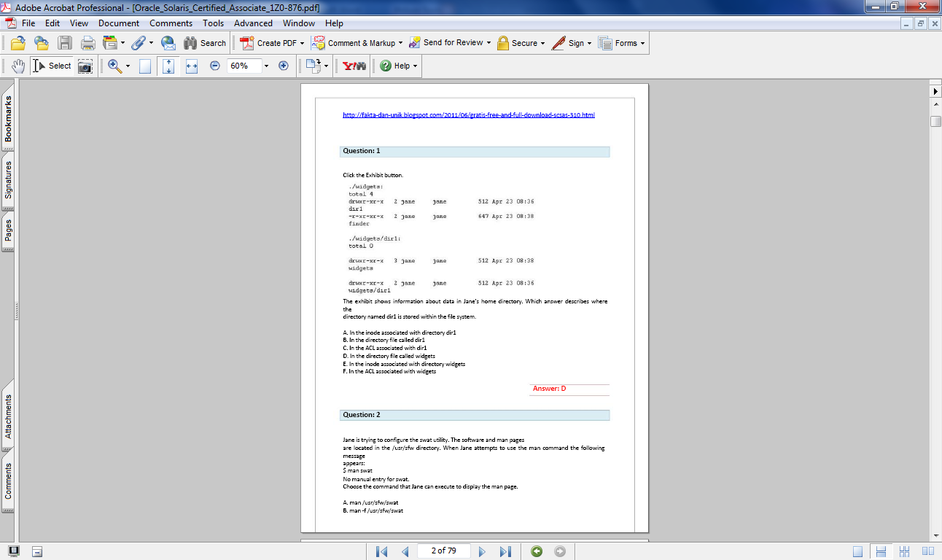Open the File menu
Viewport: 942px width, 560px height.
pos(28,23)
